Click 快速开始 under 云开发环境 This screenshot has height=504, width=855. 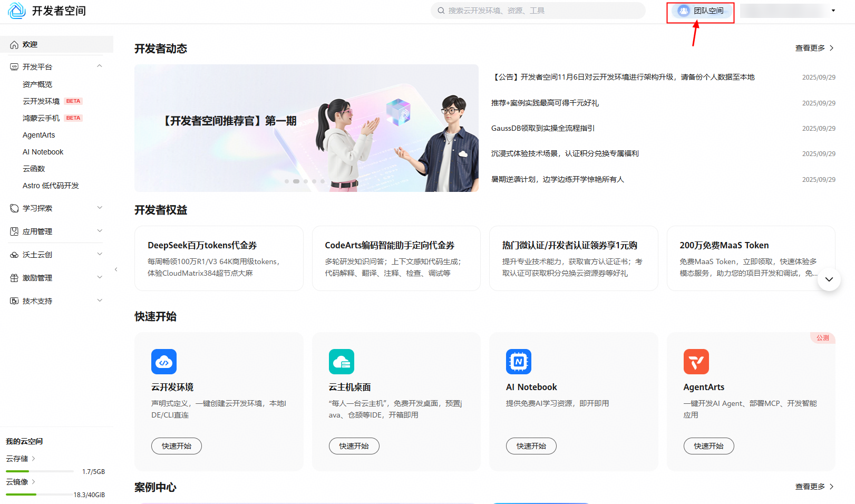click(177, 446)
